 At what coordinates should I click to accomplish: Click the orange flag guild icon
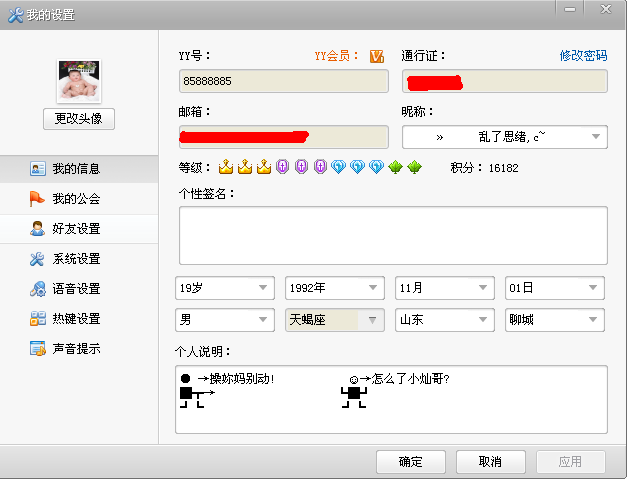click(x=37, y=199)
